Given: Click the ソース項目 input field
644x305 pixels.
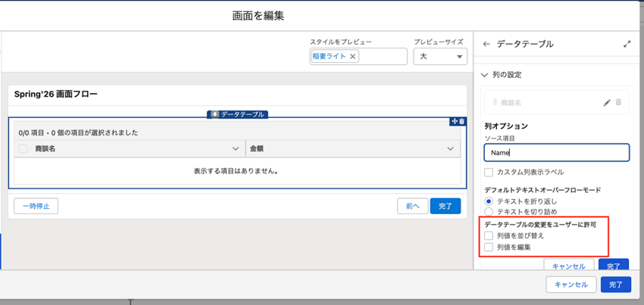Looking at the screenshot, I should tap(557, 153).
